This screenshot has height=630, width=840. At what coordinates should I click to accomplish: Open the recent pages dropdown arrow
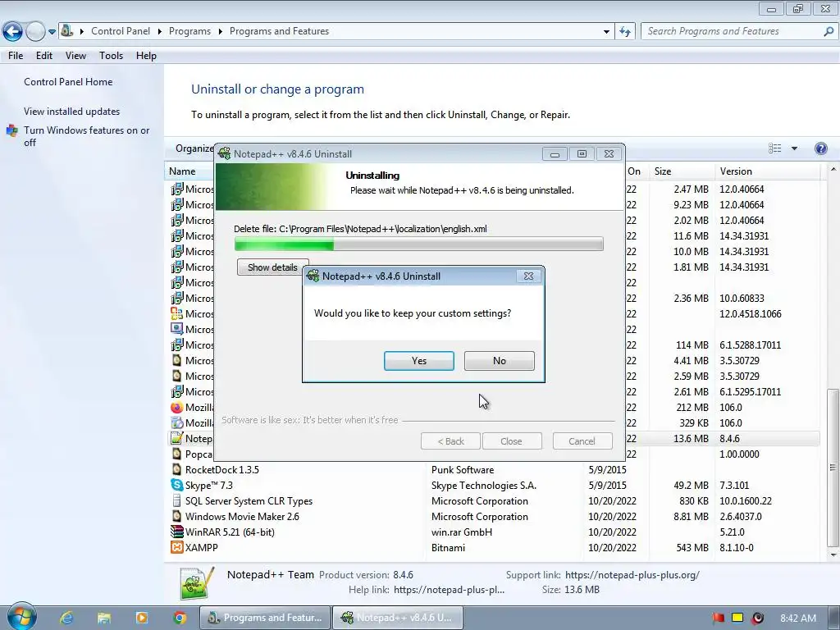[x=52, y=32]
